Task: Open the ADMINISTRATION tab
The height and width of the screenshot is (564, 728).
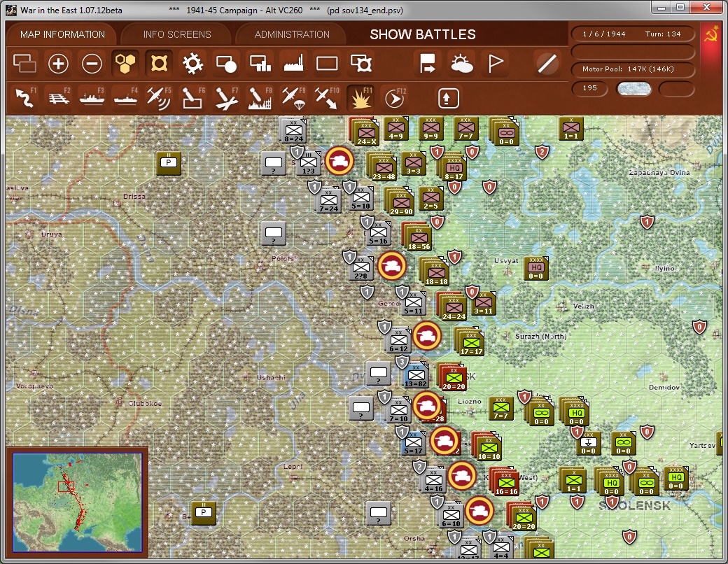Action: pos(292,34)
